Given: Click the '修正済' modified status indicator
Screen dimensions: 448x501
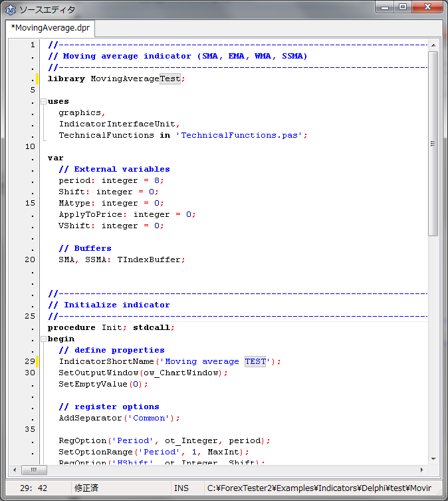Looking at the screenshot, I should coord(86,488).
